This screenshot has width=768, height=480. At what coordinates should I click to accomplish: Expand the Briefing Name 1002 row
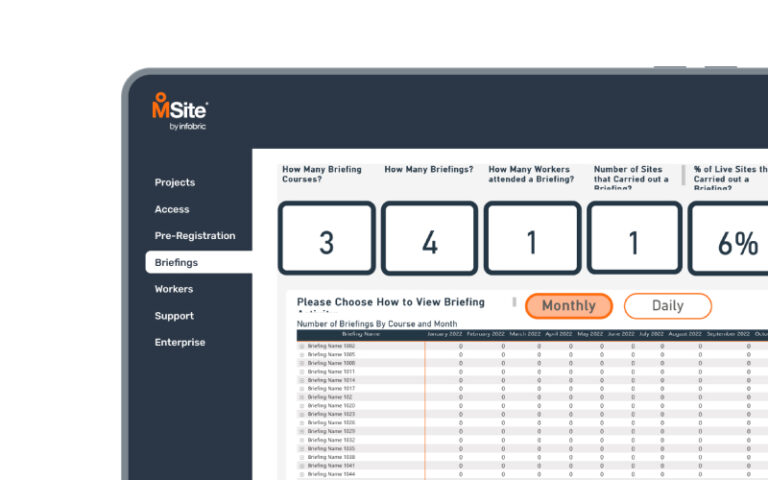pyautogui.click(x=302, y=346)
